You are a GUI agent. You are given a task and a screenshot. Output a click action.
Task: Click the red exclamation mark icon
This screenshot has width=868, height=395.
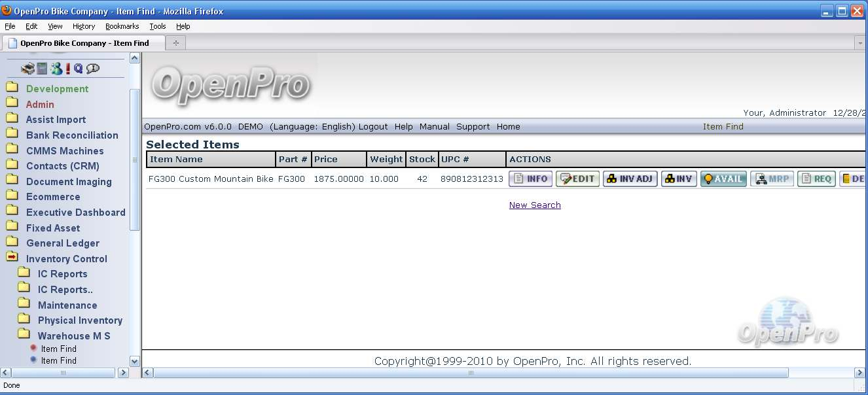67,69
